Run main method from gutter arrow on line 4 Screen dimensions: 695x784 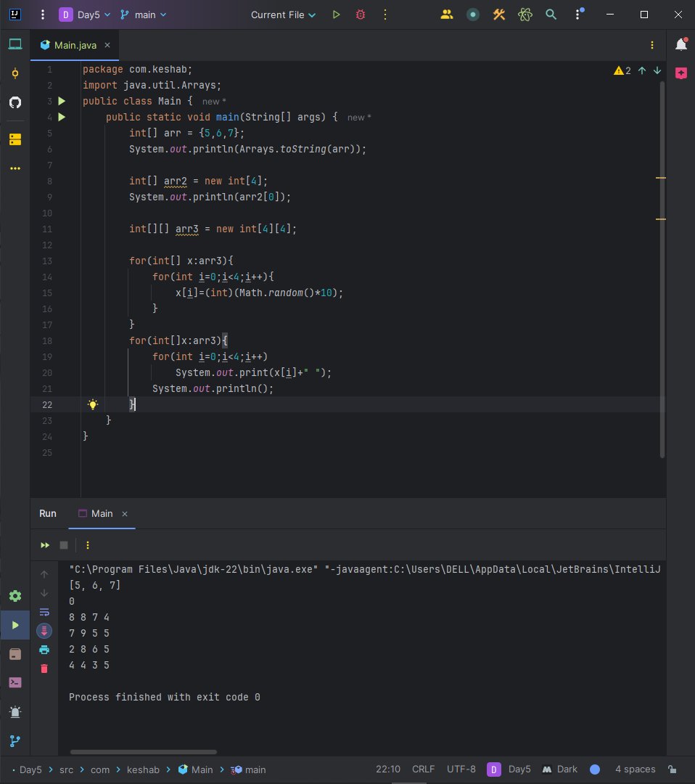pos(62,117)
